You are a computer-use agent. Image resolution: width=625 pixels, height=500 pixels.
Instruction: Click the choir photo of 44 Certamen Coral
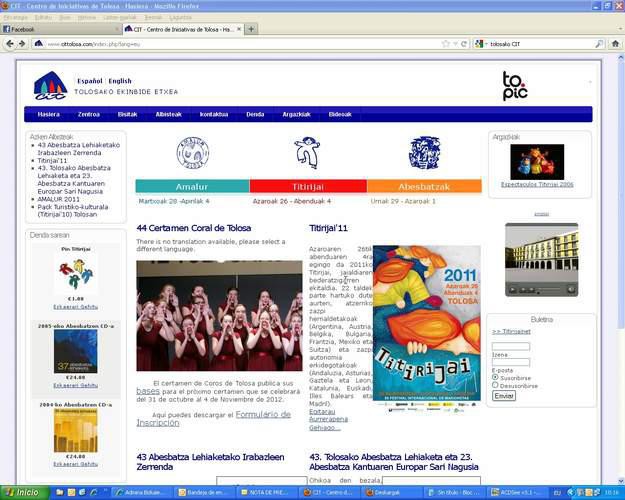[219, 316]
